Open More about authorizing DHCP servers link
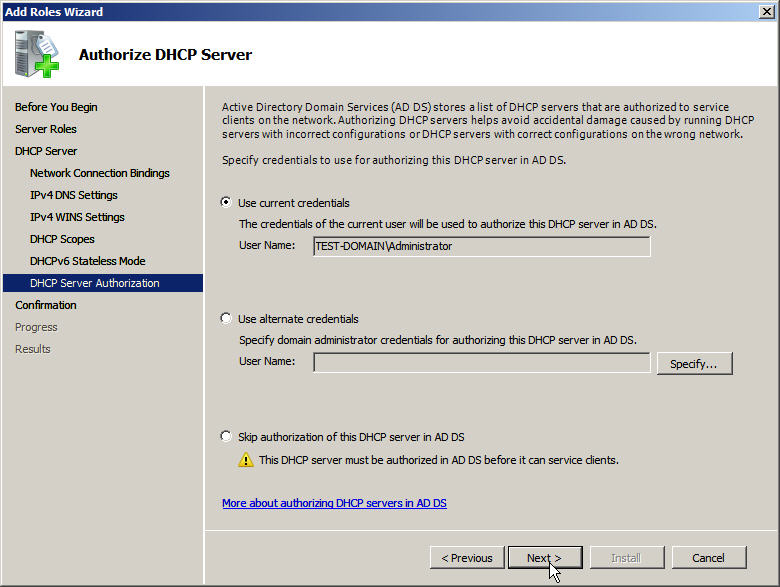The width and height of the screenshot is (780, 587). [x=334, y=503]
